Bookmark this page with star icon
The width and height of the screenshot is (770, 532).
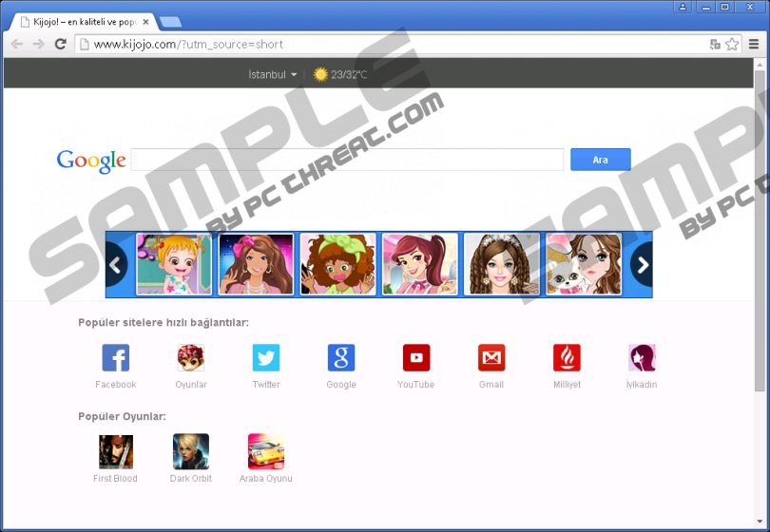pos(732,44)
